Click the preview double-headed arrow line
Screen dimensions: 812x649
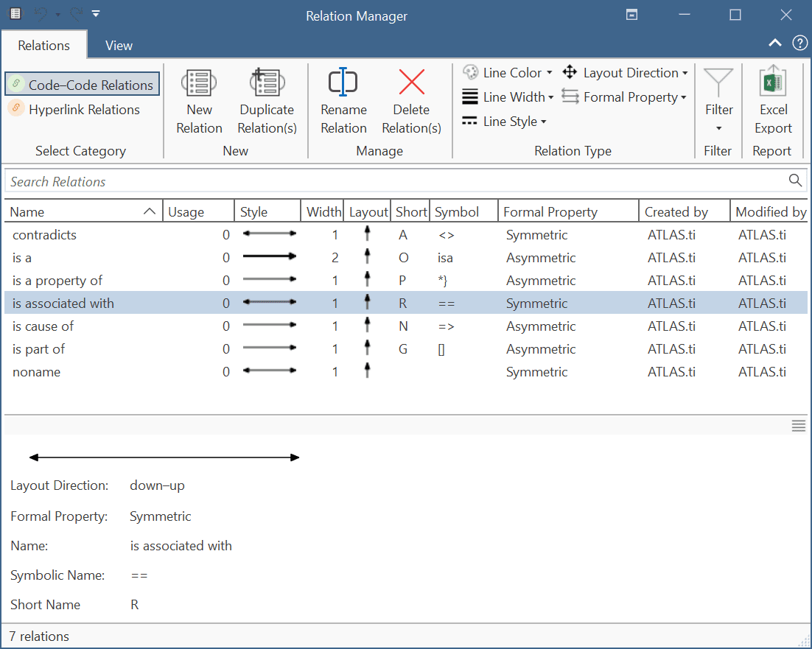164,457
